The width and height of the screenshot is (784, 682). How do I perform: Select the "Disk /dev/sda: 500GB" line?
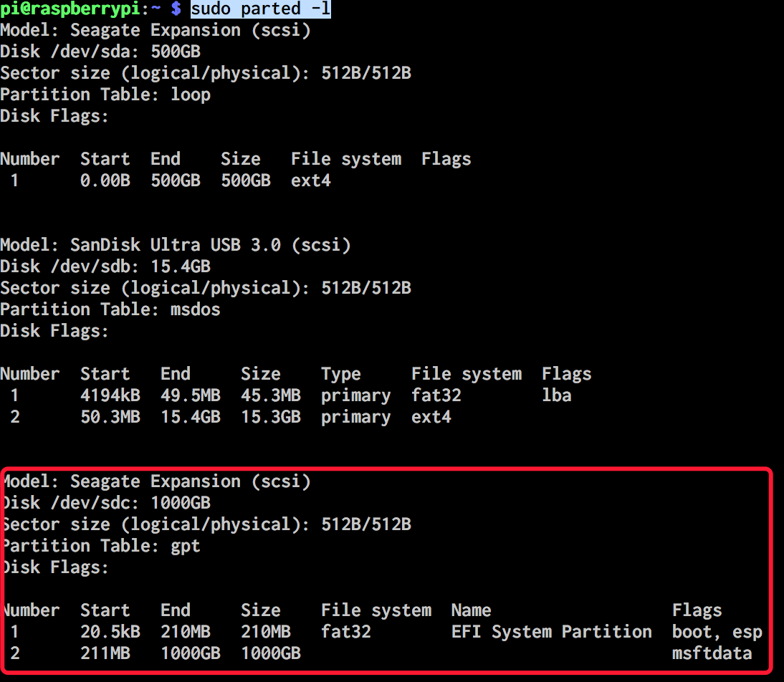(x=100, y=52)
